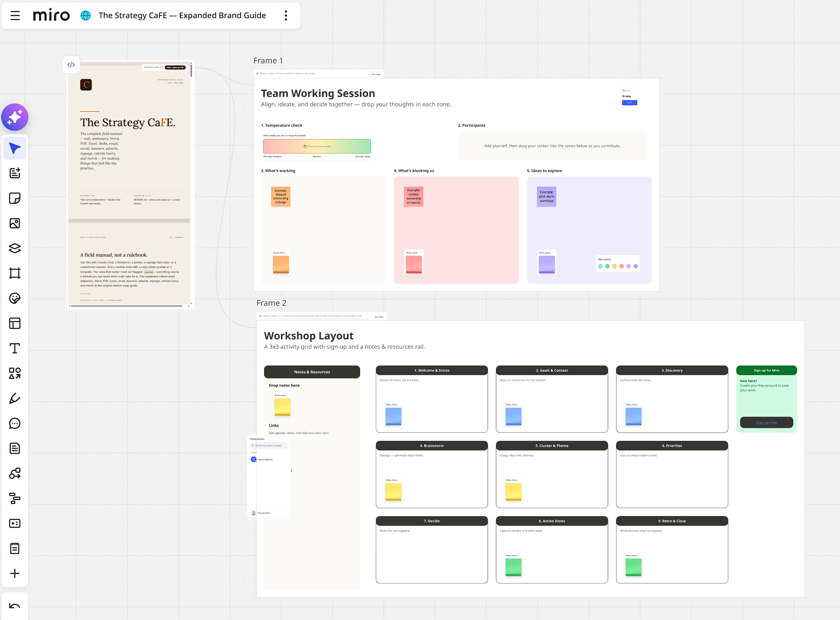The height and width of the screenshot is (620, 840).
Task: Select the Comment tool
Action: point(15,423)
